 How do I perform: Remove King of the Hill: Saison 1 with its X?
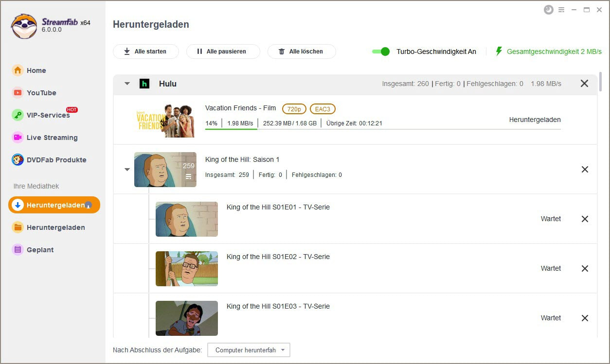click(x=585, y=170)
